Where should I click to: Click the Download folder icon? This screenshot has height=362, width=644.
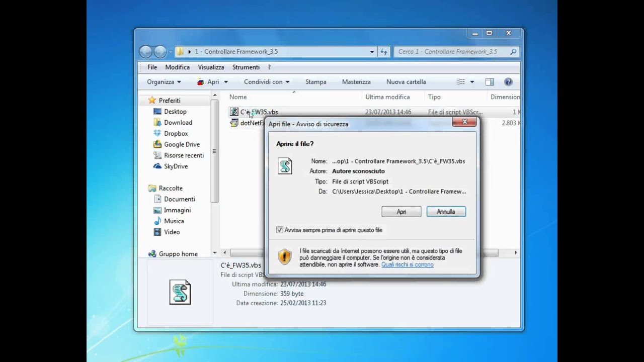coord(157,123)
